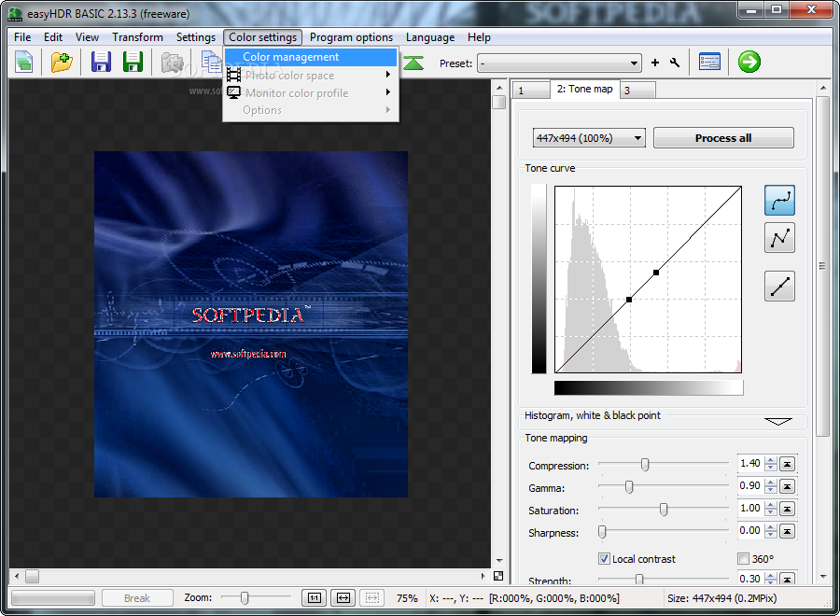
Task: Reset Saturation to its default value
Action: pos(787,509)
